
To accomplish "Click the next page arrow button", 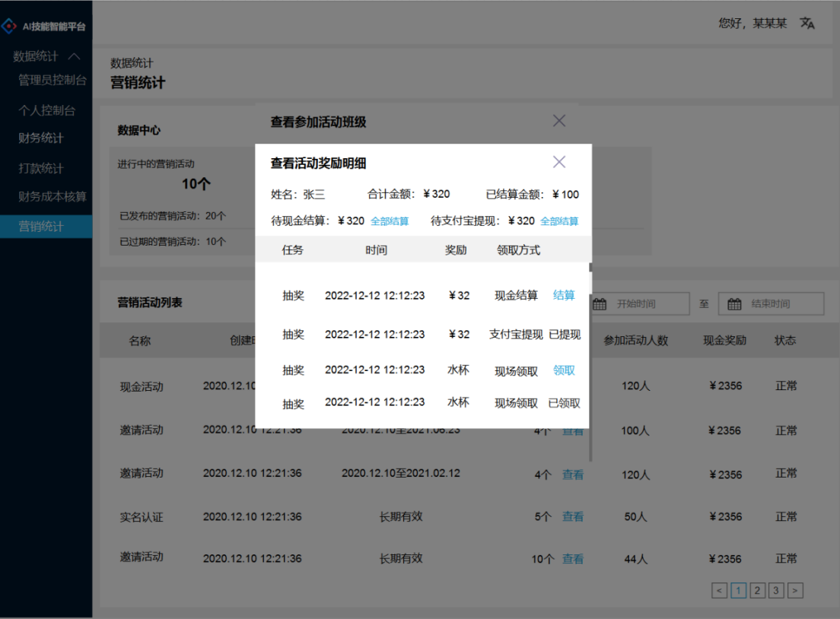I will point(795,590).
